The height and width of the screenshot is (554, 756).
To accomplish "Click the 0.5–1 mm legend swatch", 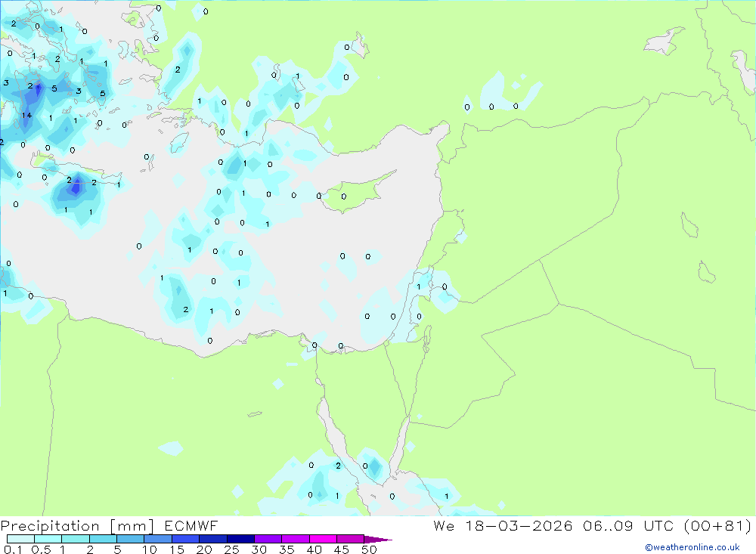I will [48, 539].
